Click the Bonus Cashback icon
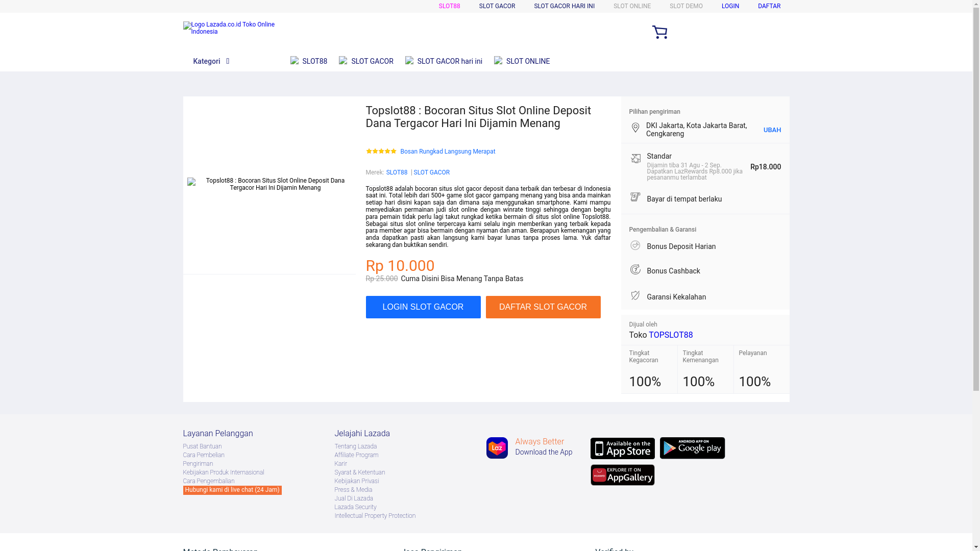 point(635,269)
